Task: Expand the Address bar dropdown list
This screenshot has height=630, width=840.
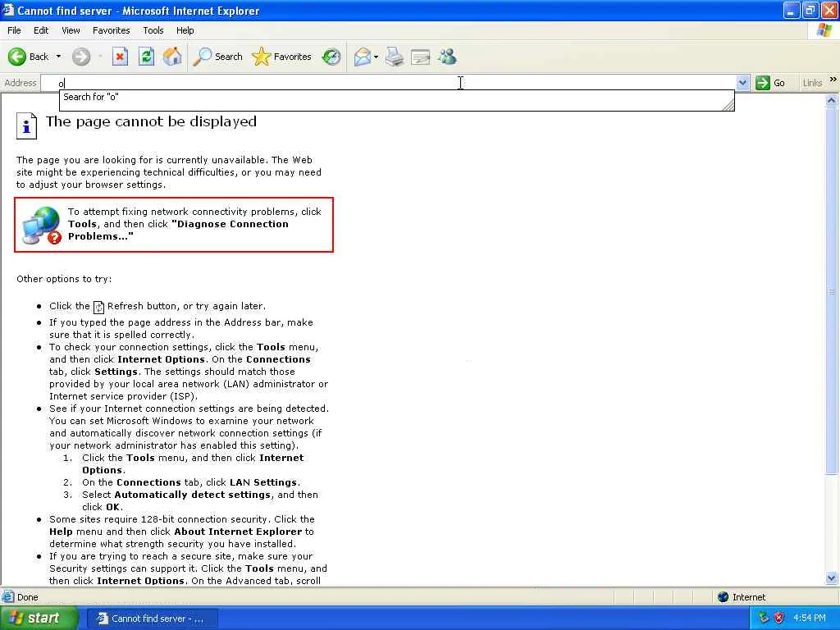Action: tap(742, 83)
